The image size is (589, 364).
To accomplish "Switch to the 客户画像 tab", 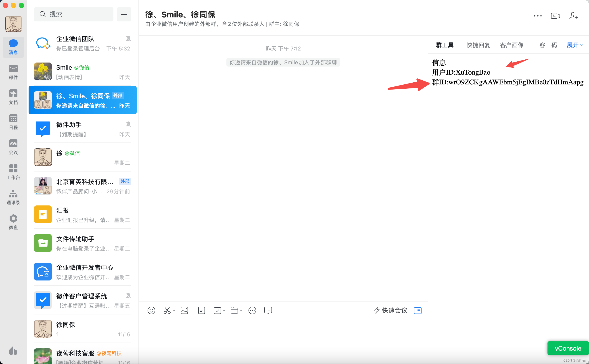I will (x=512, y=45).
